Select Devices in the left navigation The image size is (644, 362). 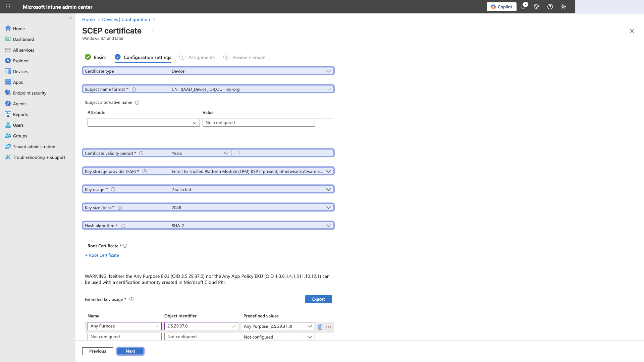tap(21, 71)
